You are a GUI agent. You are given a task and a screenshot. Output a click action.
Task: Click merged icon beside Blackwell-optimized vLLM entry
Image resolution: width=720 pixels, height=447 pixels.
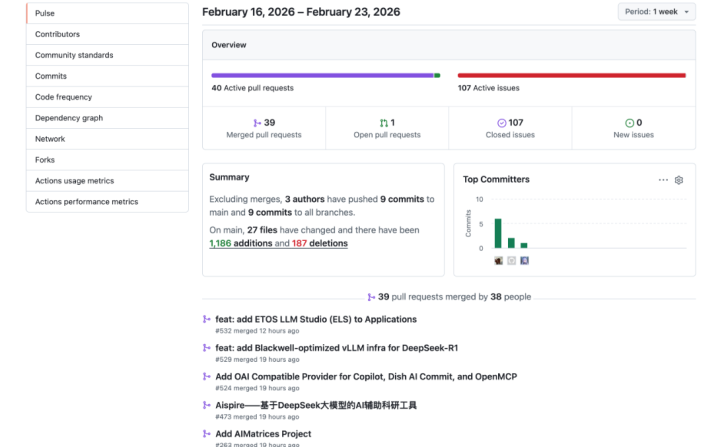(x=207, y=348)
